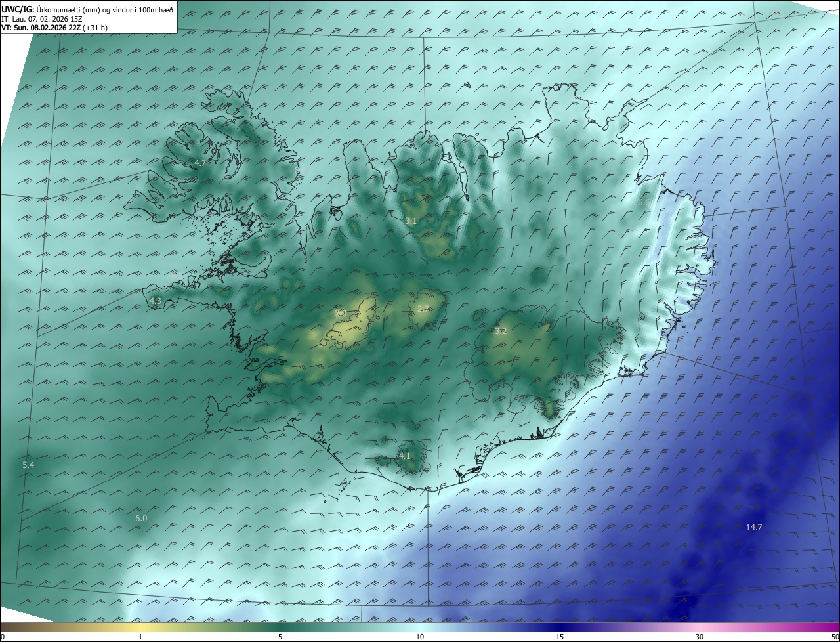840x642 pixels.
Task: Click the '15' tick label on the color scale
Action: (x=560, y=637)
